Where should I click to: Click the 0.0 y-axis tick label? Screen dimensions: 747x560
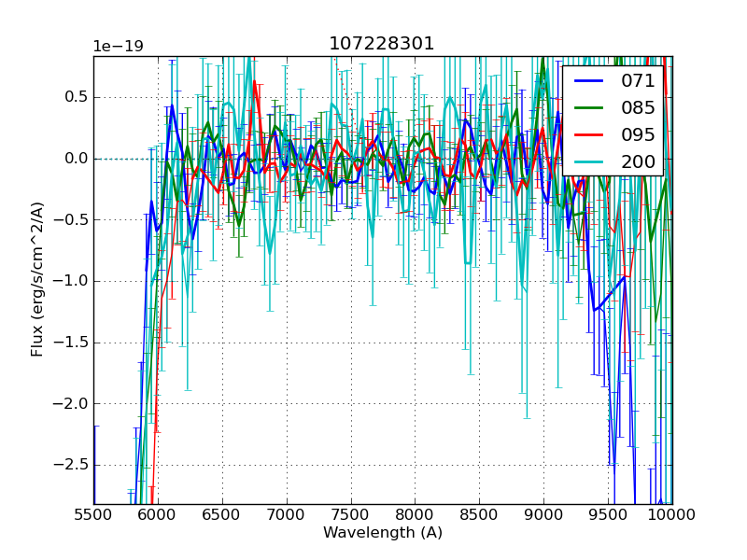[76, 159]
